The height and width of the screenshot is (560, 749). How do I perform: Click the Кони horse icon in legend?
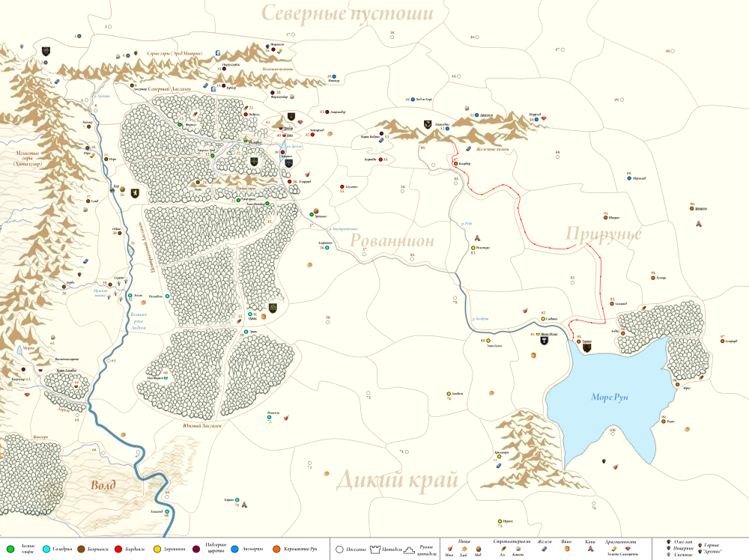[590, 549]
